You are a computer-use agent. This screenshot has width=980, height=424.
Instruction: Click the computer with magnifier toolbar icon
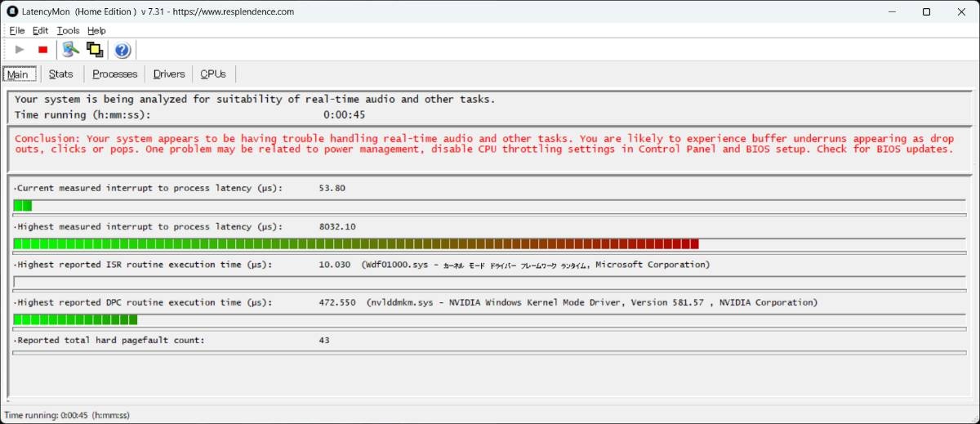tap(71, 50)
